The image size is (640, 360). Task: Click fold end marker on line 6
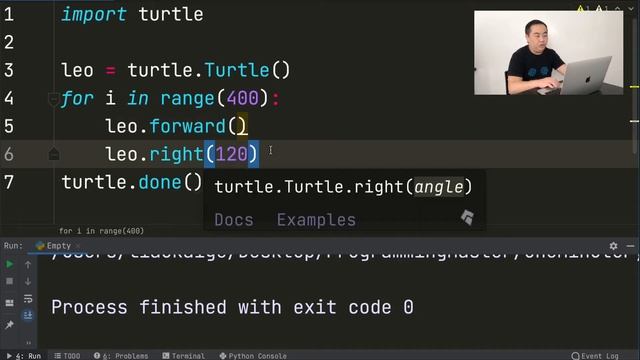tap(54, 154)
